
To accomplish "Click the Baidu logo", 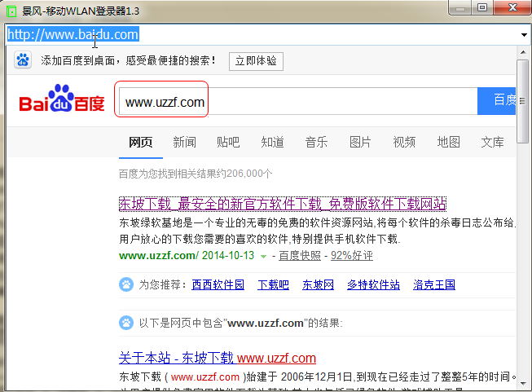I will [x=62, y=98].
